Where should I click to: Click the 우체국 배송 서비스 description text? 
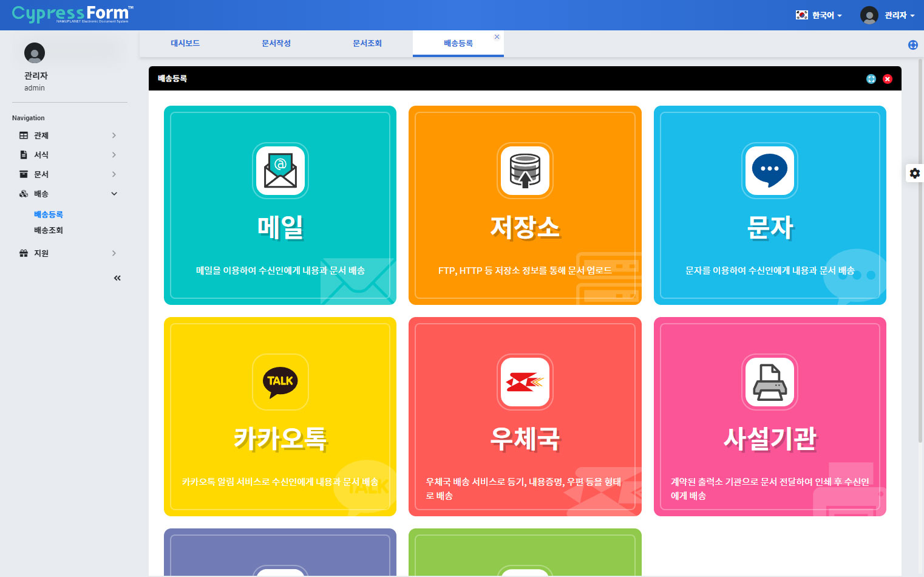coord(524,489)
